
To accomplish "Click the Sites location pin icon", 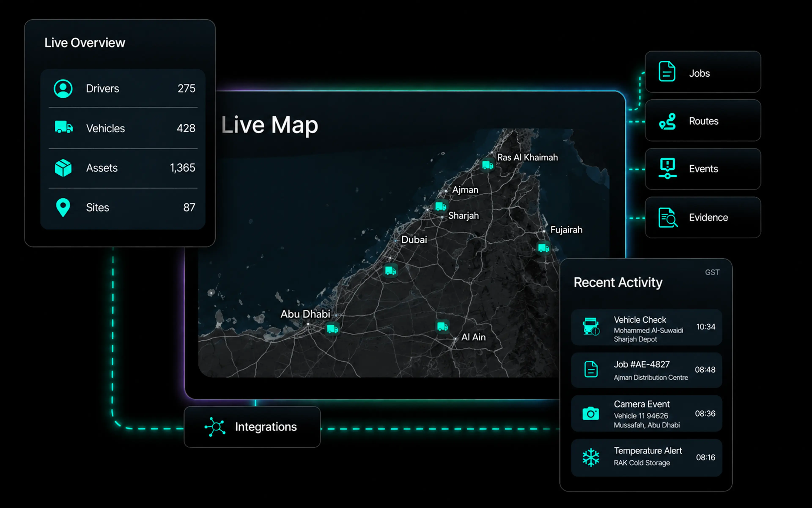I will pyautogui.click(x=63, y=207).
